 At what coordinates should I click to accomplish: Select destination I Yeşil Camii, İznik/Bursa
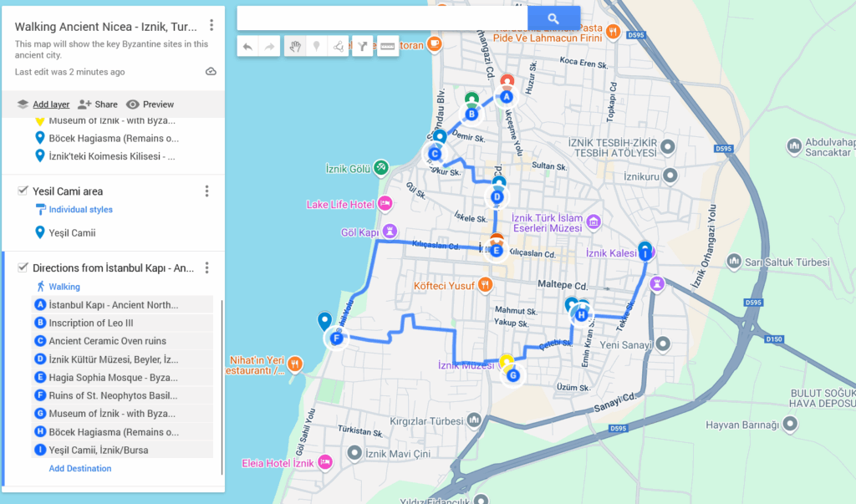pos(122,450)
